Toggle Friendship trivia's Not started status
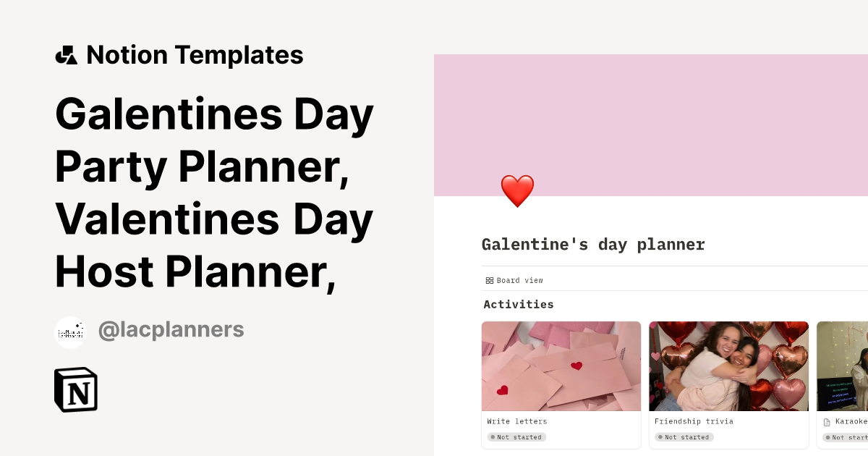868x456 pixels. coord(684,437)
